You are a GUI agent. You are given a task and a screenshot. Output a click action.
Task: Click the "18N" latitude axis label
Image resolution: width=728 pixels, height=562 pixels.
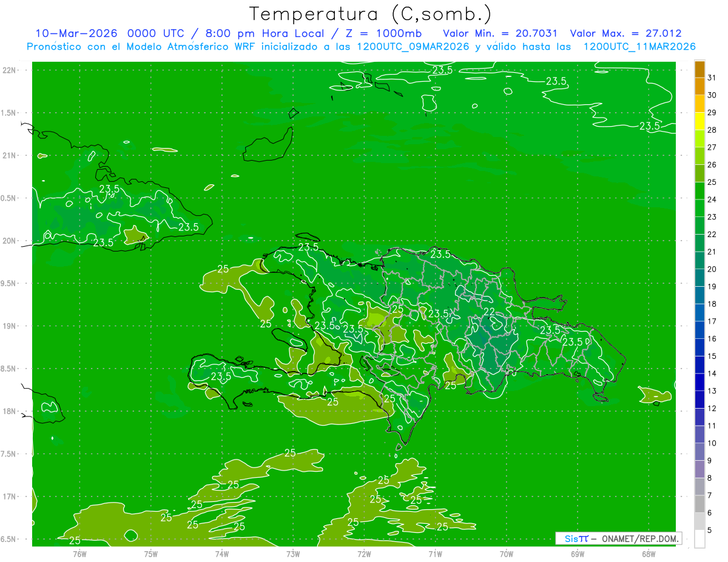pos(9,412)
